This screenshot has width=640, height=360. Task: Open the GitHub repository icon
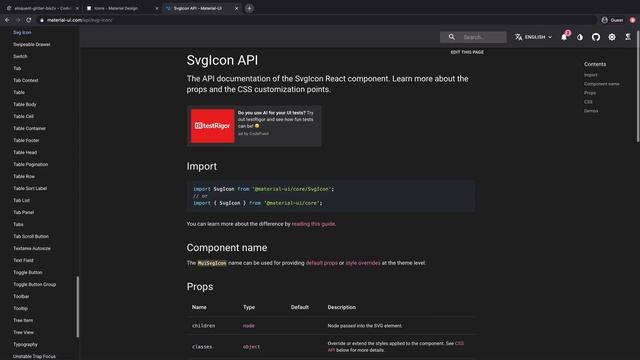596,37
